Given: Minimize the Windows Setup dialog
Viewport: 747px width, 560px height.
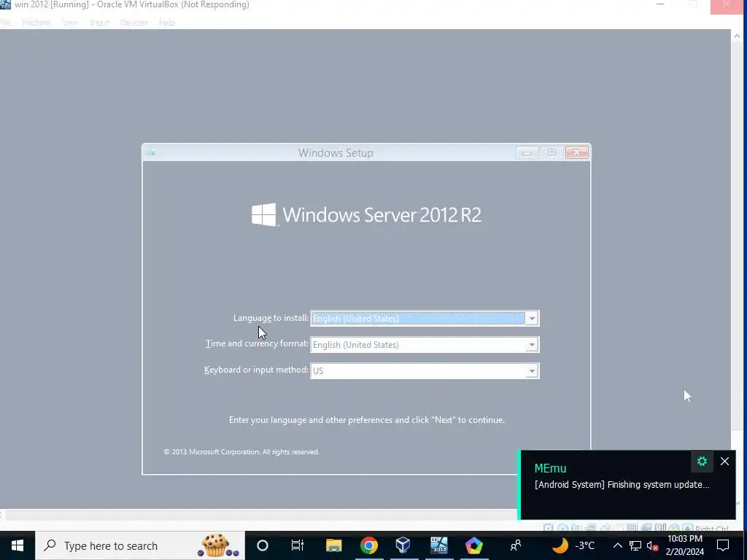Looking at the screenshot, I should click(527, 152).
